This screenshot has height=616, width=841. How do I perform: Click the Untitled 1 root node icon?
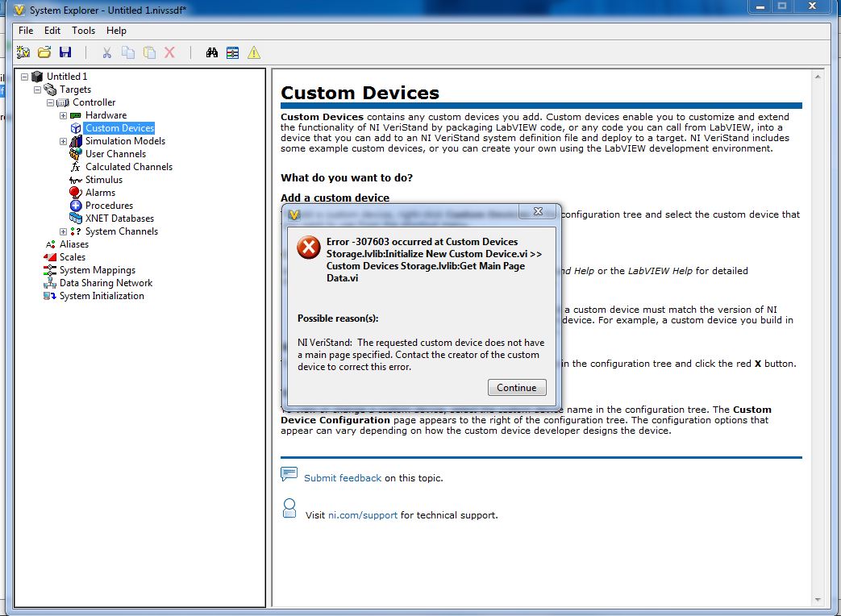click(37, 76)
